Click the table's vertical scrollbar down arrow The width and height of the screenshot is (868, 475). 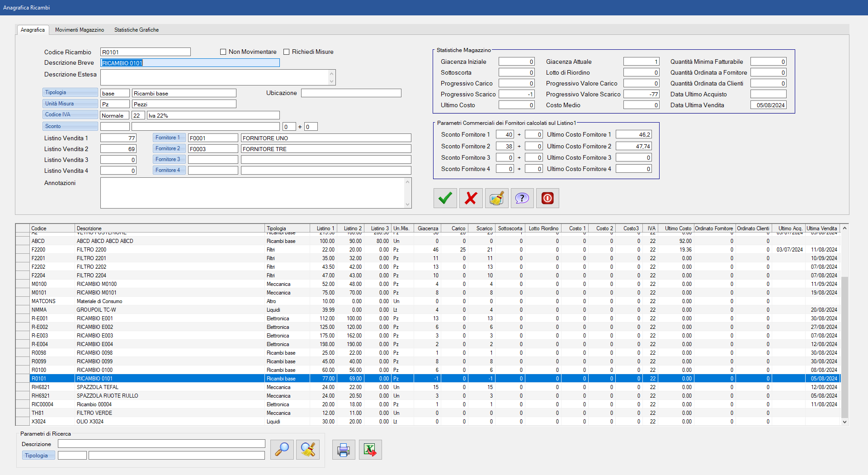pyautogui.click(x=844, y=422)
